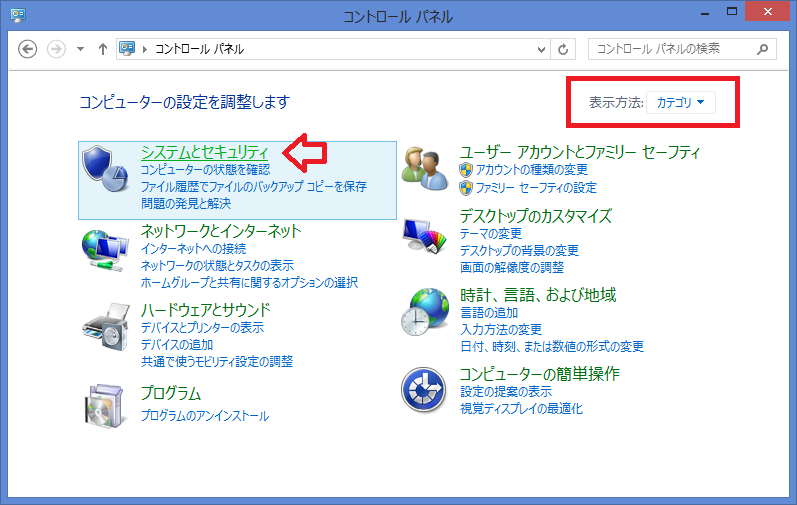Open プログラムのアンインストール link
The image size is (797, 505).
pyautogui.click(x=204, y=416)
